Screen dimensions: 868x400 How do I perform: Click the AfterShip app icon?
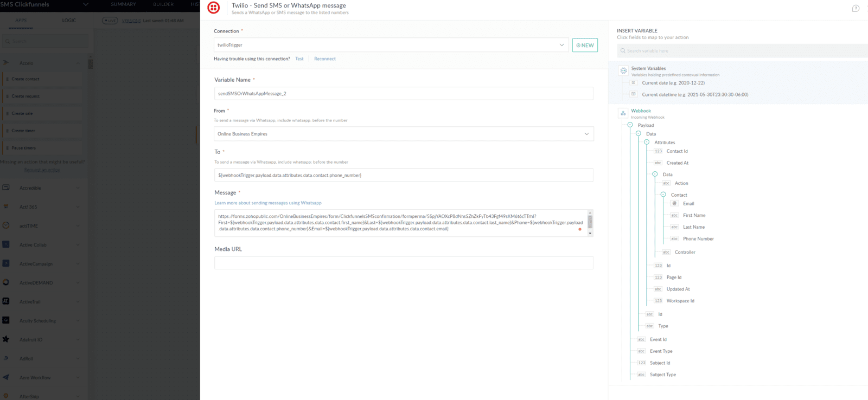tap(6, 396)
